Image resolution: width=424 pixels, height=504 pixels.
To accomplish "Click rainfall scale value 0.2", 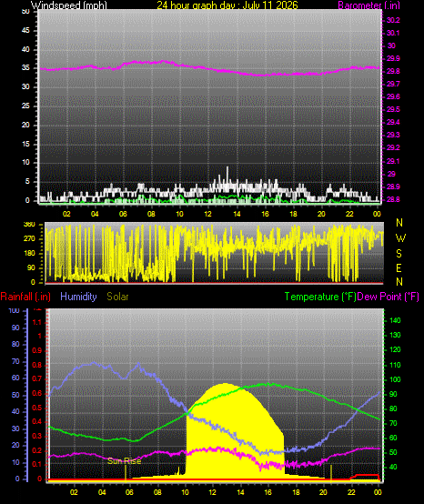I will [x=37, y=450].
